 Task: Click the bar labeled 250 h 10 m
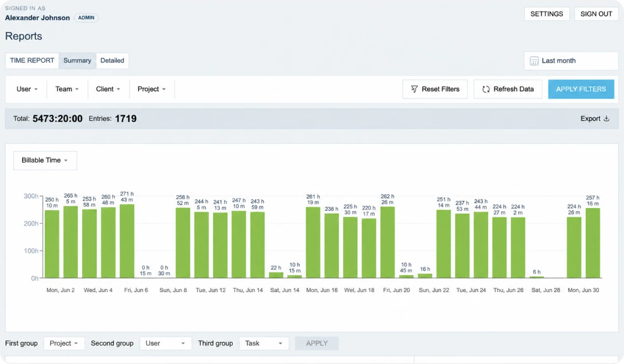click(x=52, y=244)
